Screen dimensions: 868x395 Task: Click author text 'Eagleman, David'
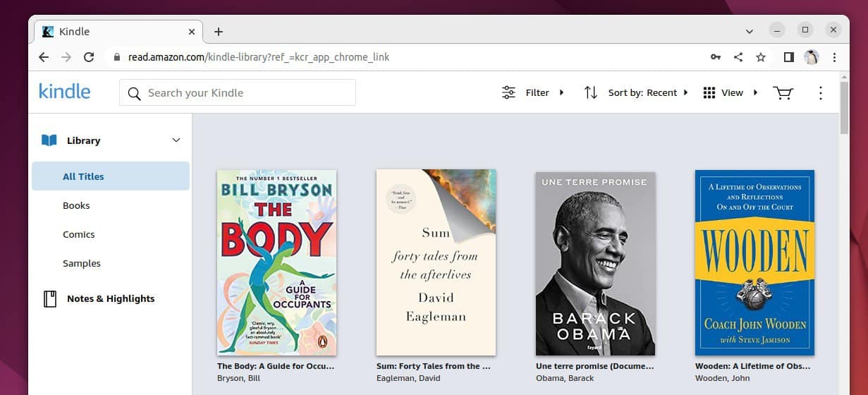coord(408,378)
